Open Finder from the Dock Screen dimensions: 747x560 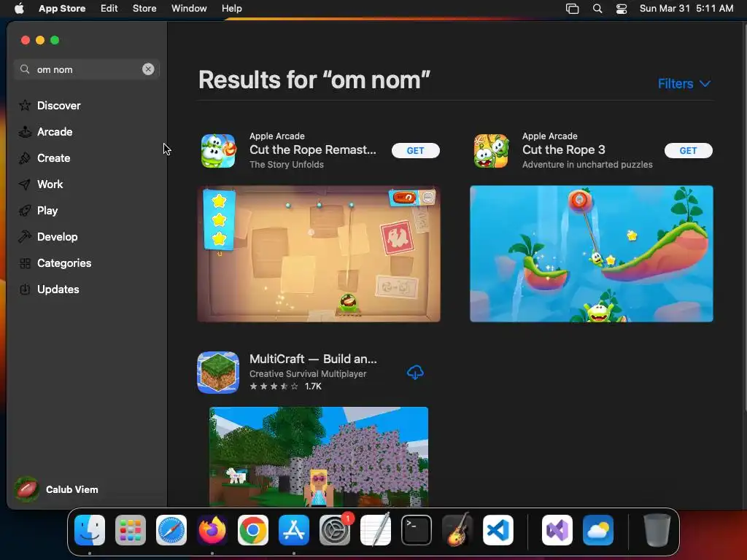(90, 530)
